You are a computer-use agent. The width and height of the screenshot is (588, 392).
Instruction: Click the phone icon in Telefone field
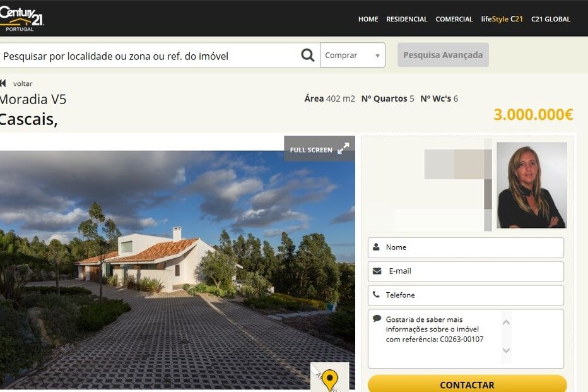click(376, 294)
